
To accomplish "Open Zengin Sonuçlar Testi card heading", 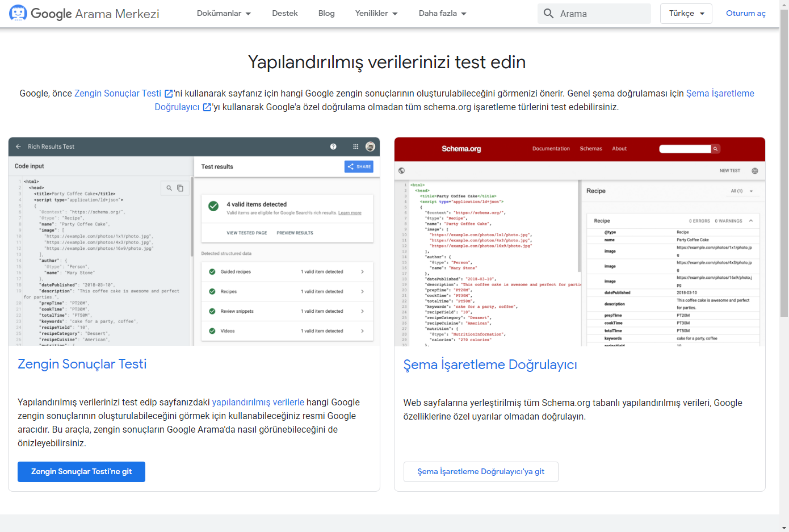I will 82,364.
